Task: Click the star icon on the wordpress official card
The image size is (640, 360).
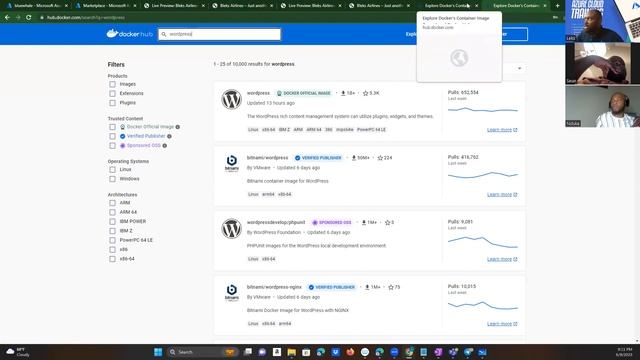Action: [365, 93]
